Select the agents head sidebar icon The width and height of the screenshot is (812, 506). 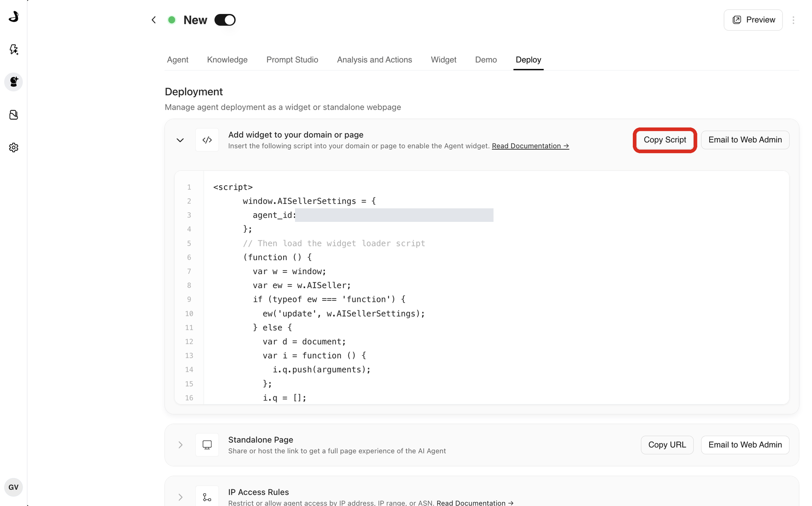coord(14,82)
